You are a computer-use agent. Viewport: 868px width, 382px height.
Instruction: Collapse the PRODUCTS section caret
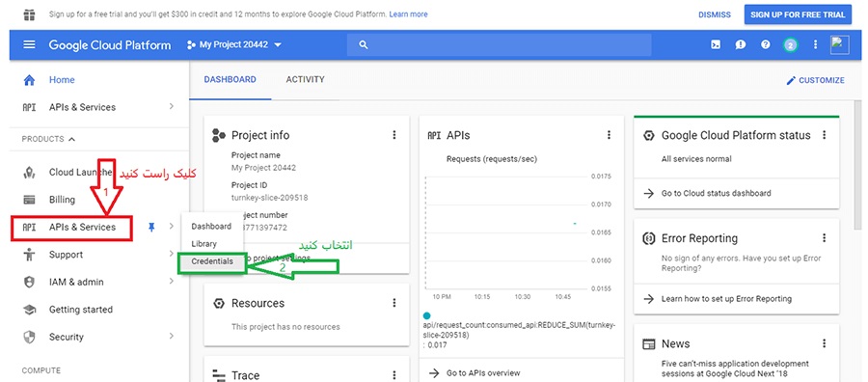click(x=72, y=139)
